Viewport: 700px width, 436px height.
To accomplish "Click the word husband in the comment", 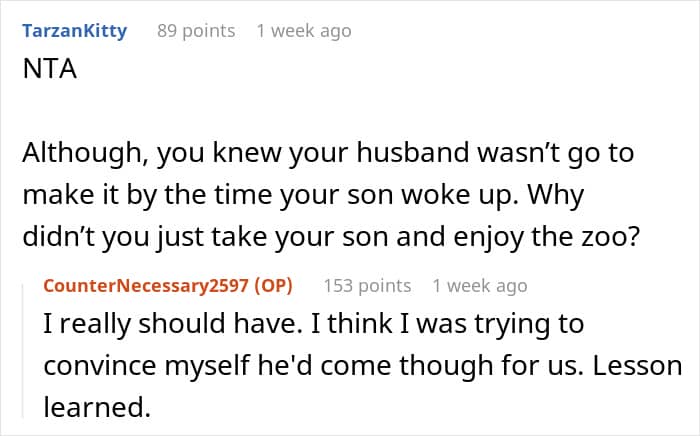I will (413, 152).
